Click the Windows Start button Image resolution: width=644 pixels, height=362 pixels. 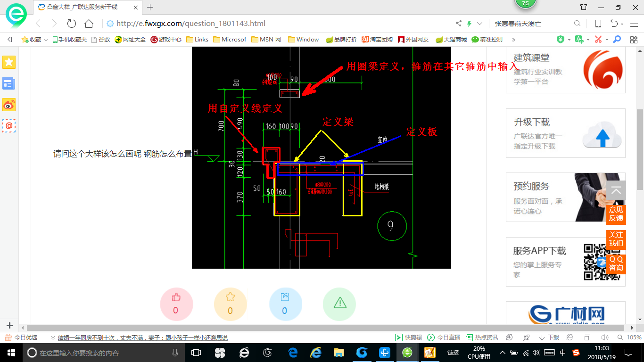11,353
